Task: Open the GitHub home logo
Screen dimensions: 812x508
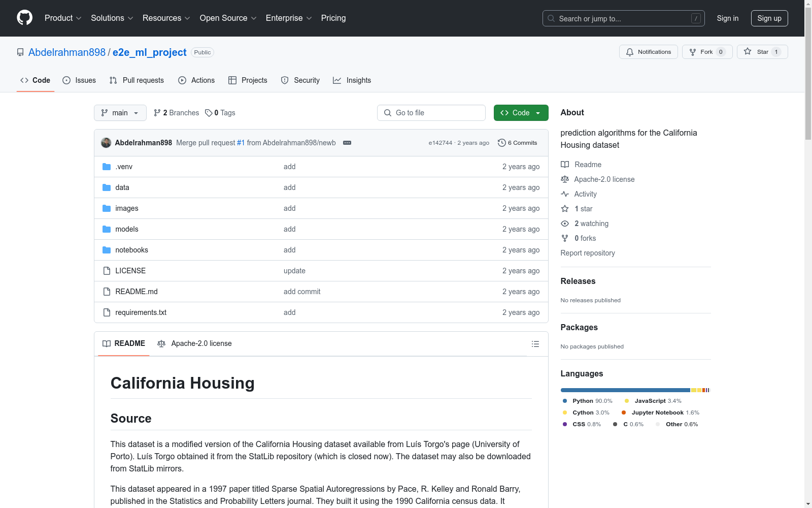Action: coord(24,18)
